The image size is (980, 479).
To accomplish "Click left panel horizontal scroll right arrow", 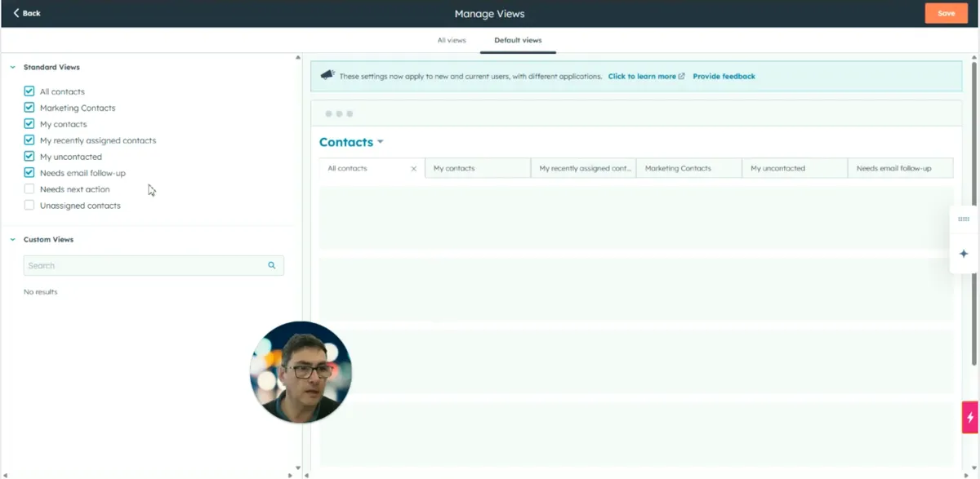I will pyautogui.click(x=290, y=475).
